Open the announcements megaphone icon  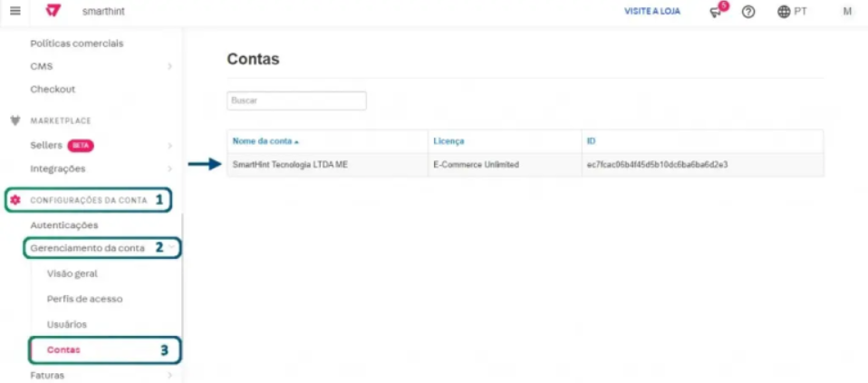pyautogui.click(x=716, y=12)
